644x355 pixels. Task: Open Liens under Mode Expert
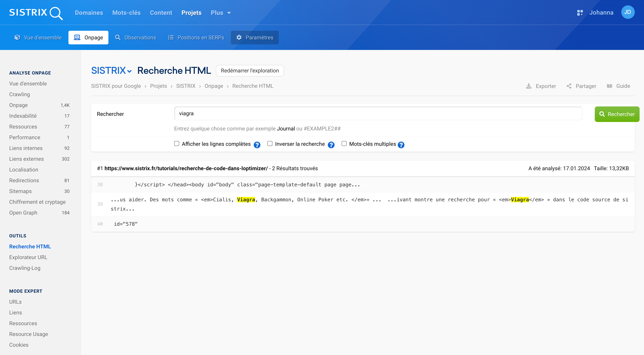(x=16, y=313)
